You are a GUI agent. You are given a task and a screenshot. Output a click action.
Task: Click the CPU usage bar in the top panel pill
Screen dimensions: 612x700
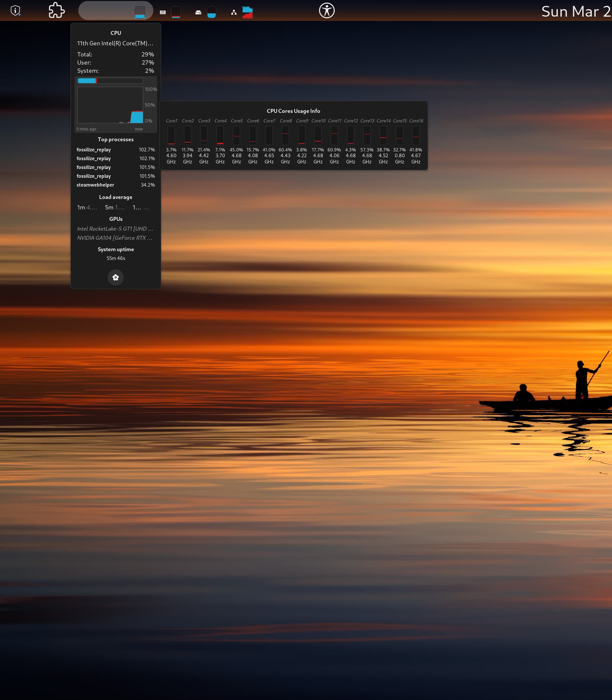tap(140, 12)
